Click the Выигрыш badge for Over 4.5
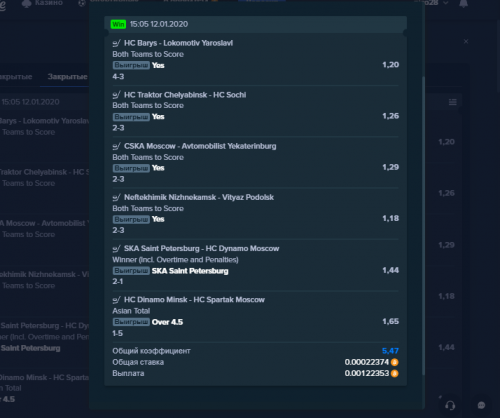500x418 pixels. (131, 322)
